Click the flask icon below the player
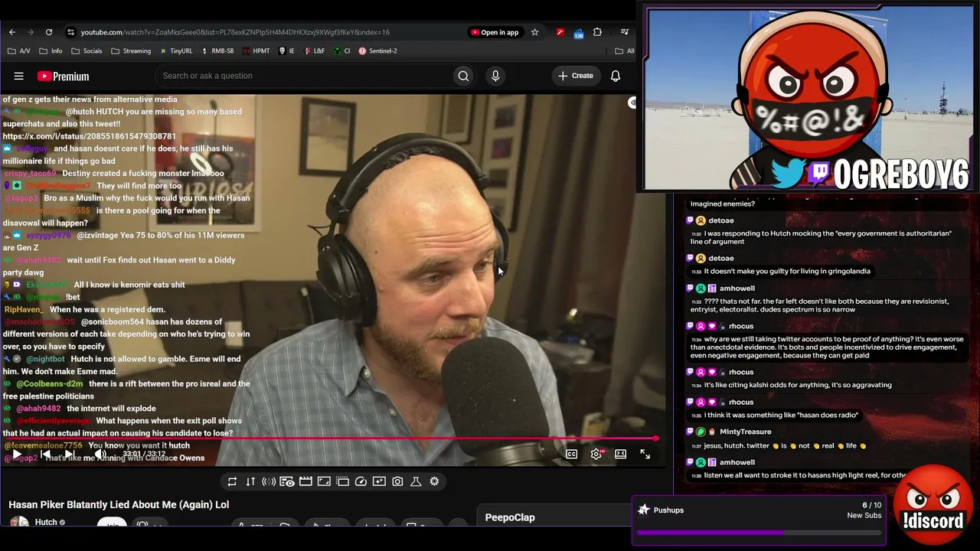This screenshot has height=551, width=980. coord(416,481)
